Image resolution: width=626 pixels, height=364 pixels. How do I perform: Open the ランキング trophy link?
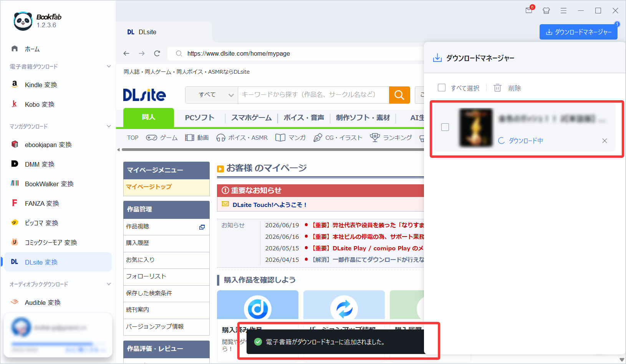coord(391,137)
